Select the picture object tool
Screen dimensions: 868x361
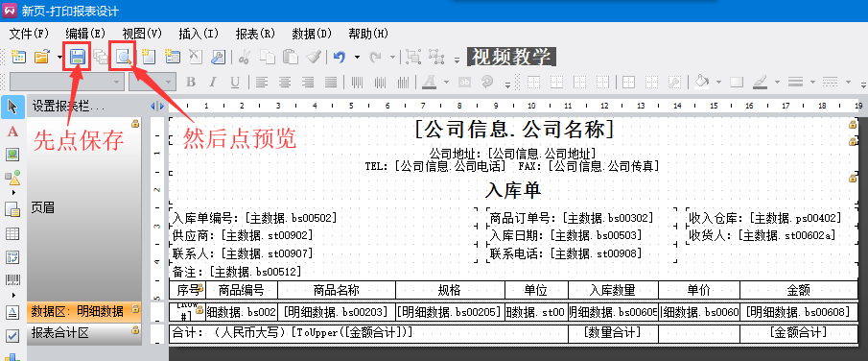[x=12, y=155]
